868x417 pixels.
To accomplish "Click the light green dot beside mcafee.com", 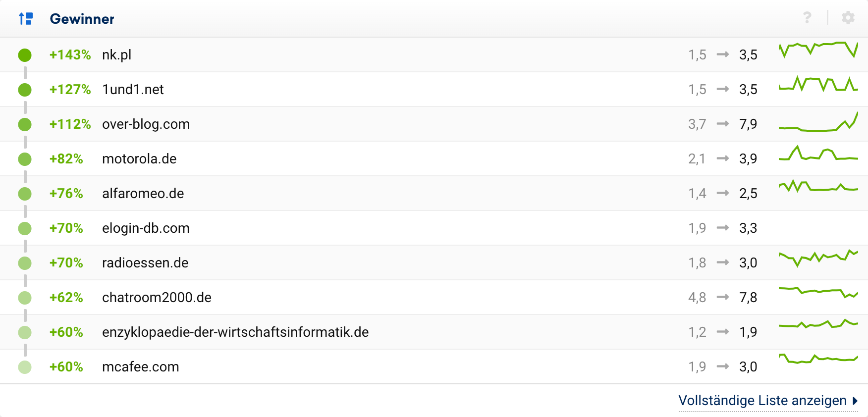I will [25, 367].
